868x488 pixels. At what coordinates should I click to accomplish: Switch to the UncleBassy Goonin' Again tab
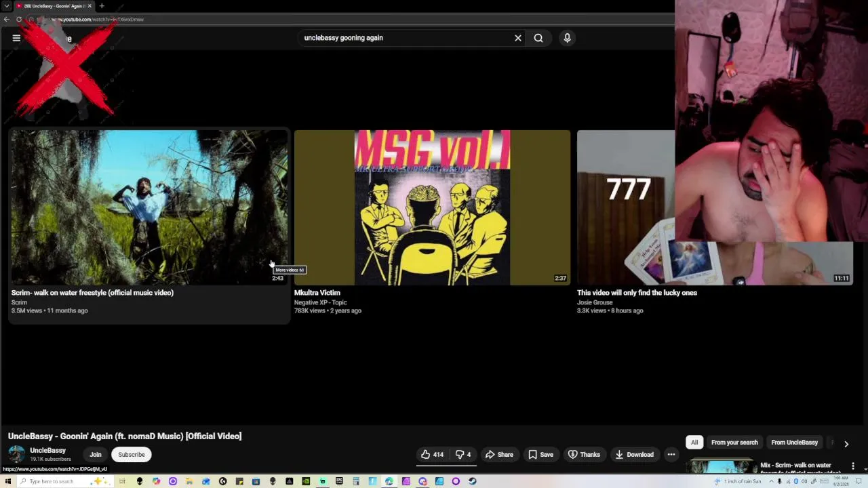[54, 6]
